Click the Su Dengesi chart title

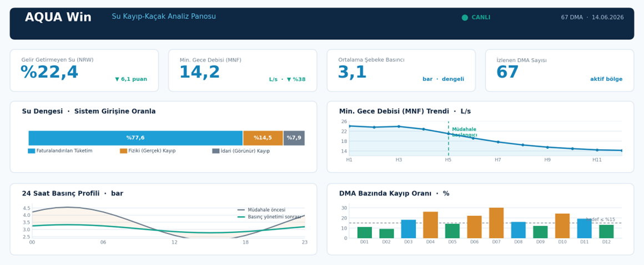click(89, 111)
